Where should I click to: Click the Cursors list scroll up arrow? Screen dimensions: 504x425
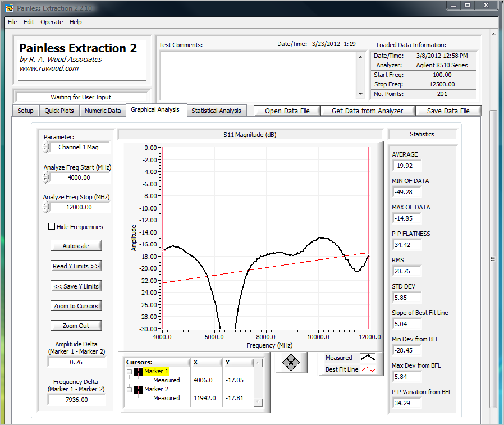pos(257,363)
